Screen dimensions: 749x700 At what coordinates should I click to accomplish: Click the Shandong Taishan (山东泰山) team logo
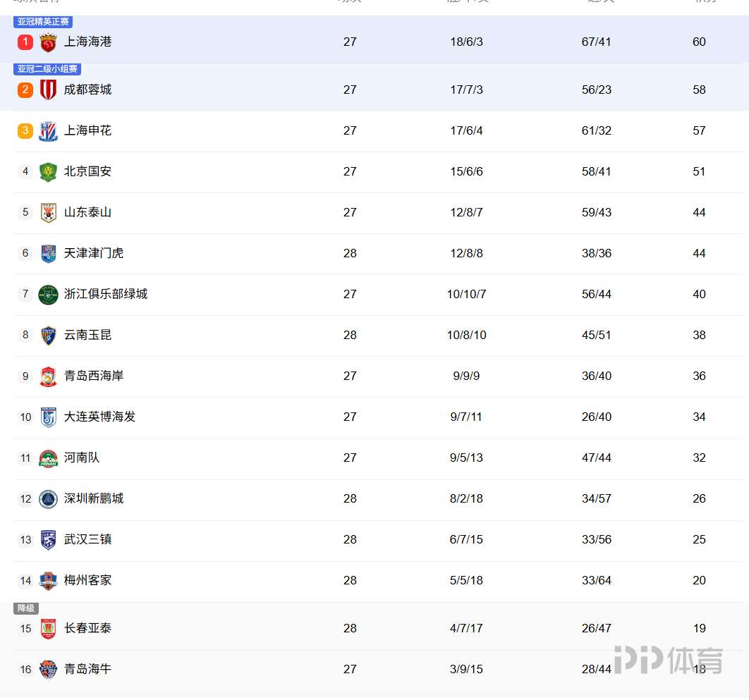coord(48,213)
